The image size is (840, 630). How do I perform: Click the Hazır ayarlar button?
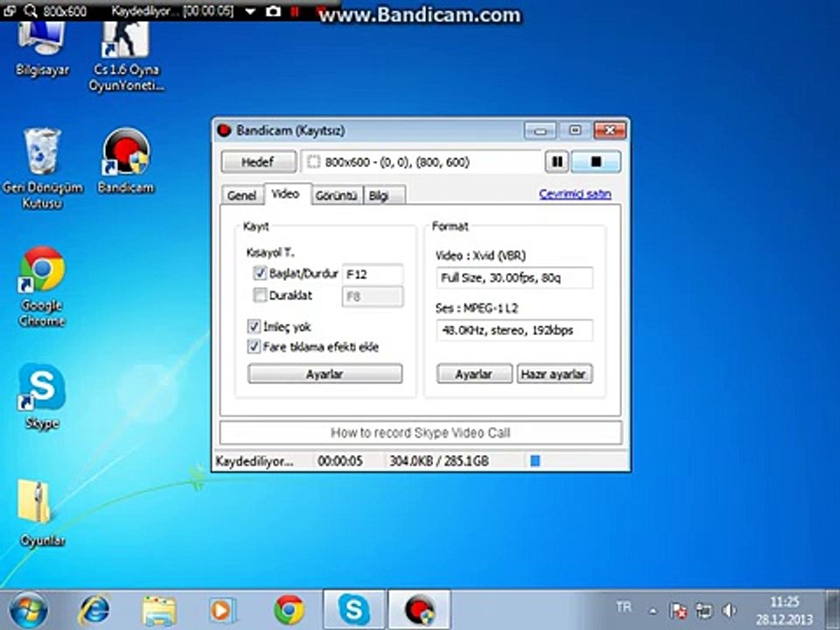pos(554,374)
